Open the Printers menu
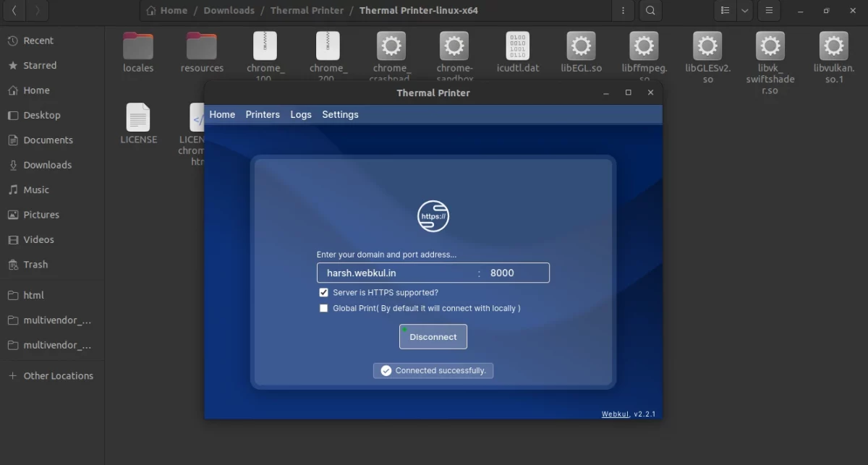Image resolution: width=868 pixels, height=465 pixels. point(263,115)
